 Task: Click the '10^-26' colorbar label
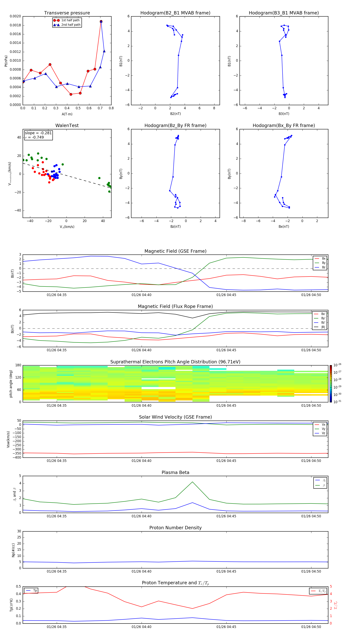[337, 365]
